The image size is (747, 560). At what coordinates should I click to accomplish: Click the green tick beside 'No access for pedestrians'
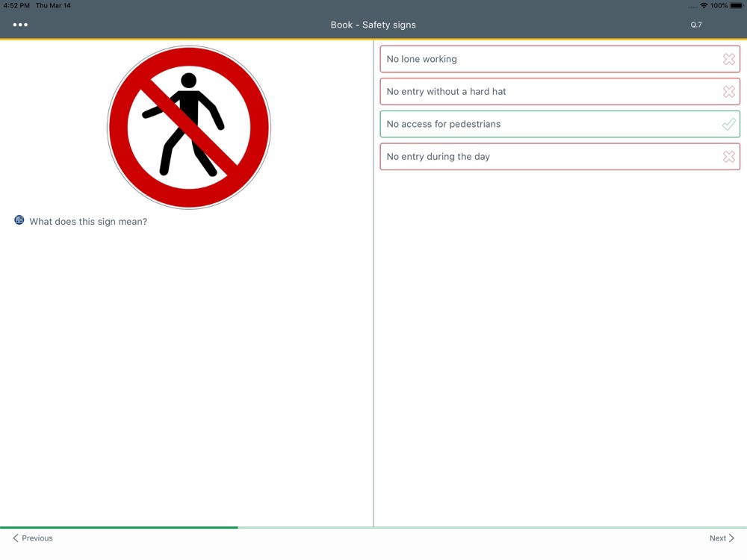pyautogui.click(x=728, y=124)
